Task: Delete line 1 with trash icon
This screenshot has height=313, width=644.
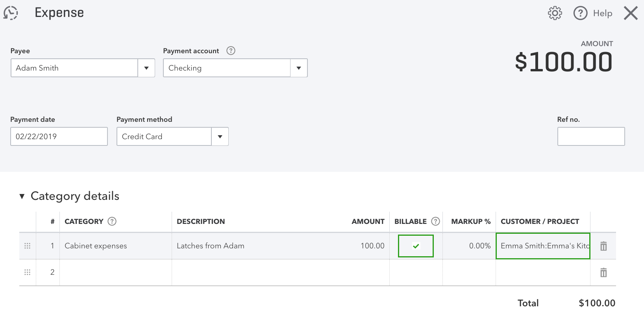Action: (x=603, y=246)
